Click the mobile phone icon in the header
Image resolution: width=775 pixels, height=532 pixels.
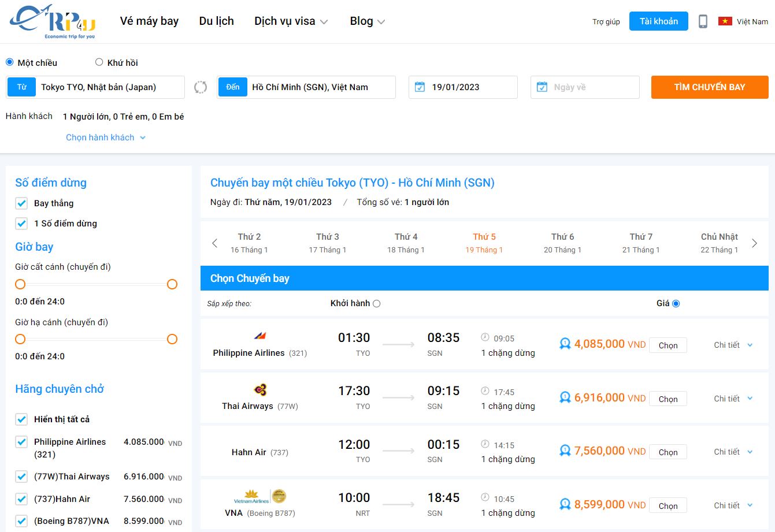tap(703, 21)
